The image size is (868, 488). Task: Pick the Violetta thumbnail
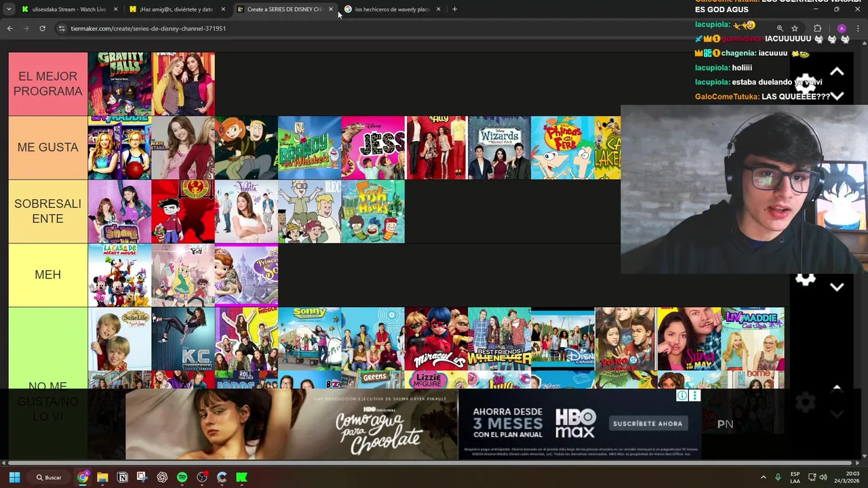pos(246,211)
